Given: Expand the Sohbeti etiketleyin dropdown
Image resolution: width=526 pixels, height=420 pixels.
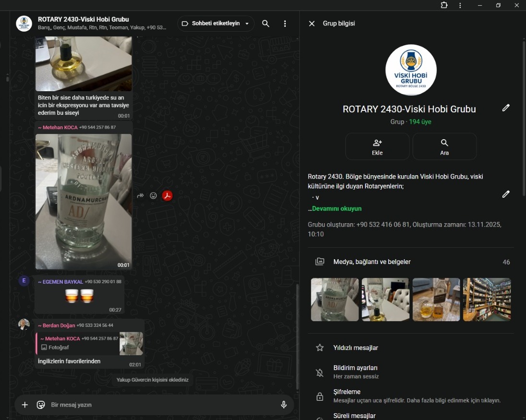Looking at the screenshot, I should click(216, 24).
